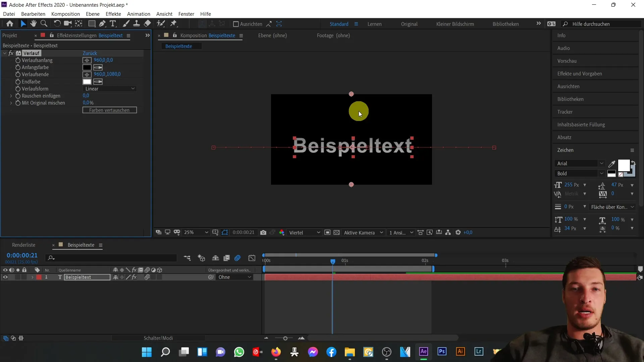The image size is (644, 362).
Task: Click the Anfangsfarbe color swatch
Action: pyautogui.click(x=87, y=67)
